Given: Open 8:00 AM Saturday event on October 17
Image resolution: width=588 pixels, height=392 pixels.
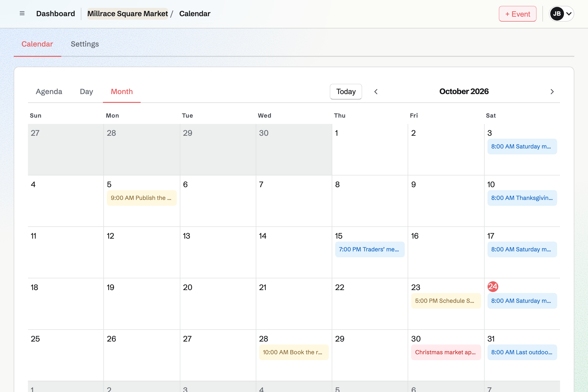Looking at the screenshot, I should [x=522, y=249].
